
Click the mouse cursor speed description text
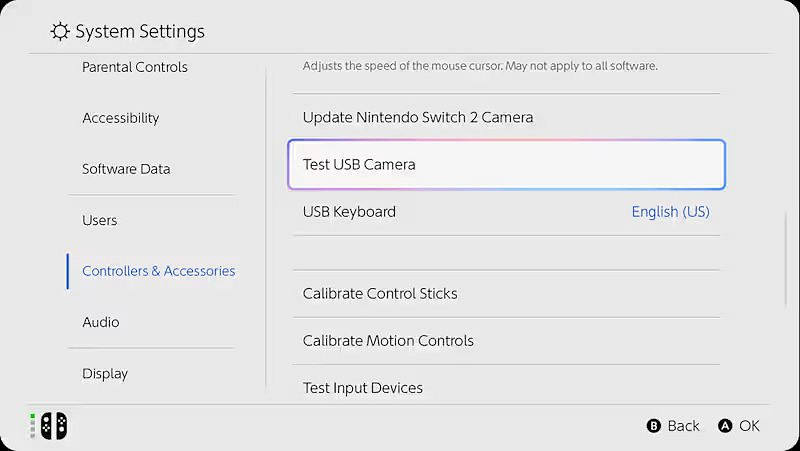click(480, 66)
